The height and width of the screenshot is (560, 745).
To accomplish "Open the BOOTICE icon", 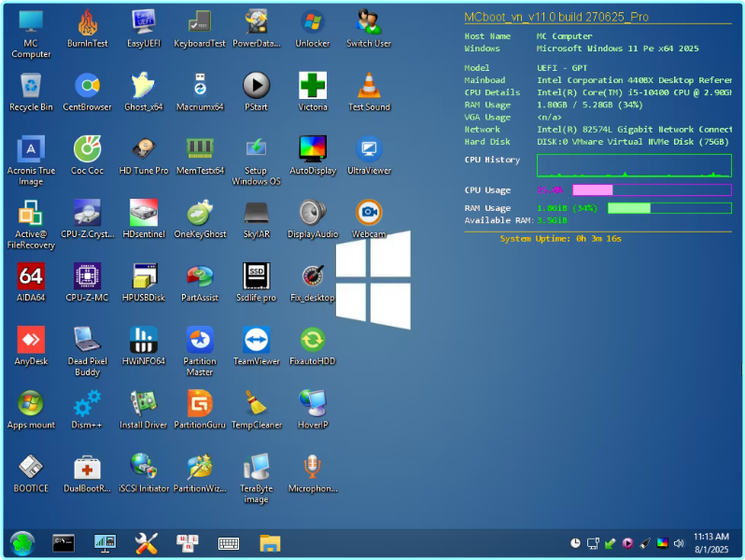I will 31,474.
